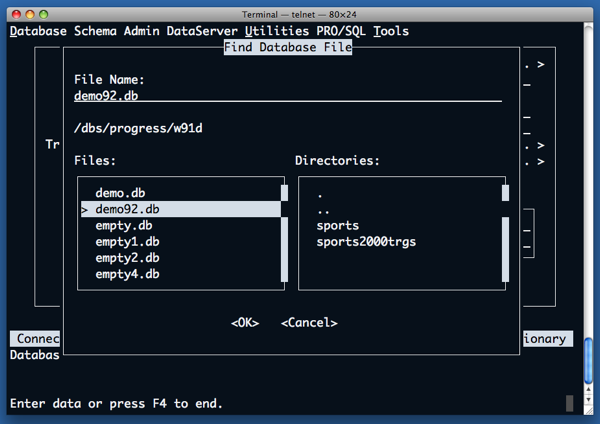Select demo92.db in Files list

tap(129, 209)
